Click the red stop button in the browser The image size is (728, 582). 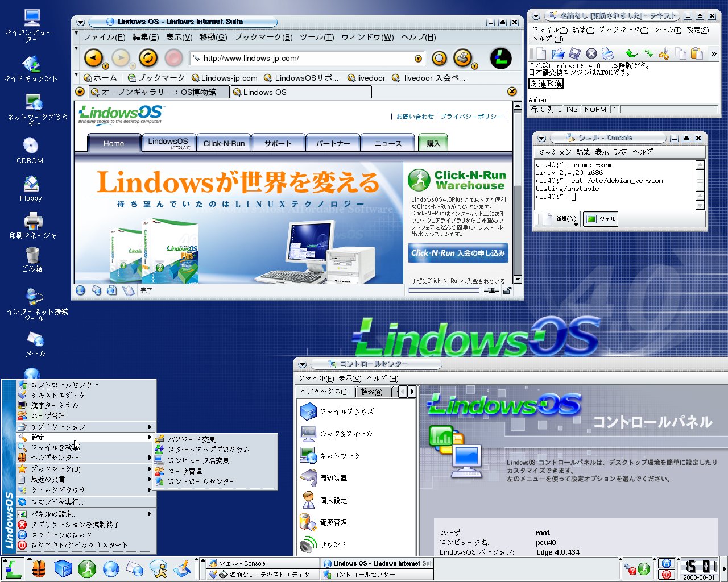(x=174, y=58)
